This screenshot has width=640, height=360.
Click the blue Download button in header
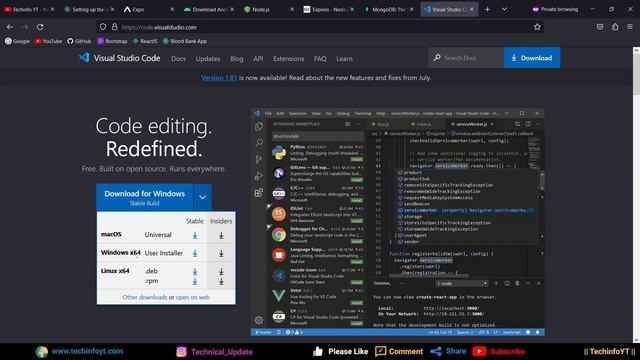pos(532,58)
